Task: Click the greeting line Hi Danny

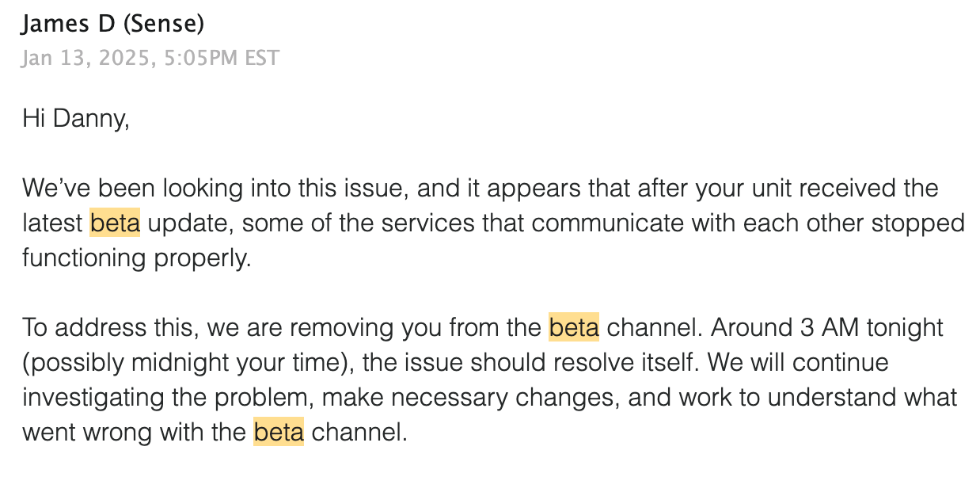Action: pos(75,119)
